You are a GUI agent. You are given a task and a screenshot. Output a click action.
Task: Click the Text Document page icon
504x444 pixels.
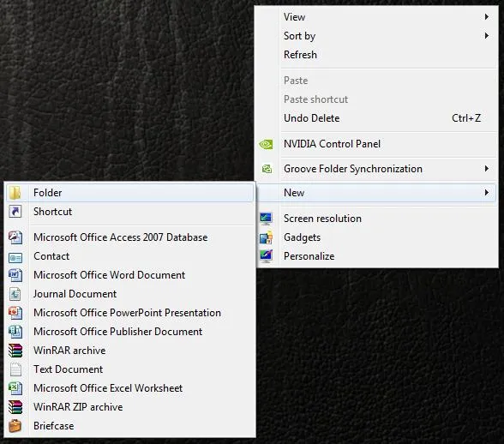[x=15, y=369]
